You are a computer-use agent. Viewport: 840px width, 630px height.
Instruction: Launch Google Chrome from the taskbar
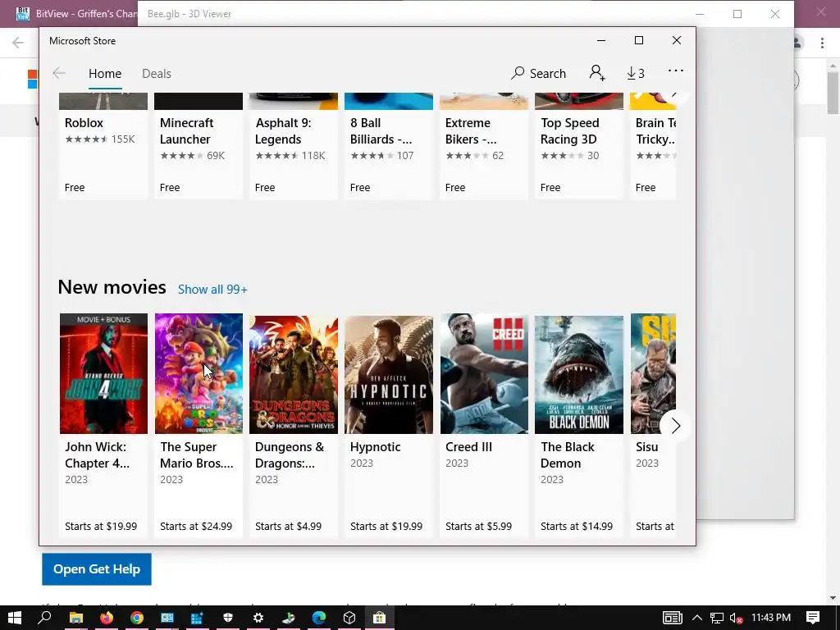(x=137, y=618)
